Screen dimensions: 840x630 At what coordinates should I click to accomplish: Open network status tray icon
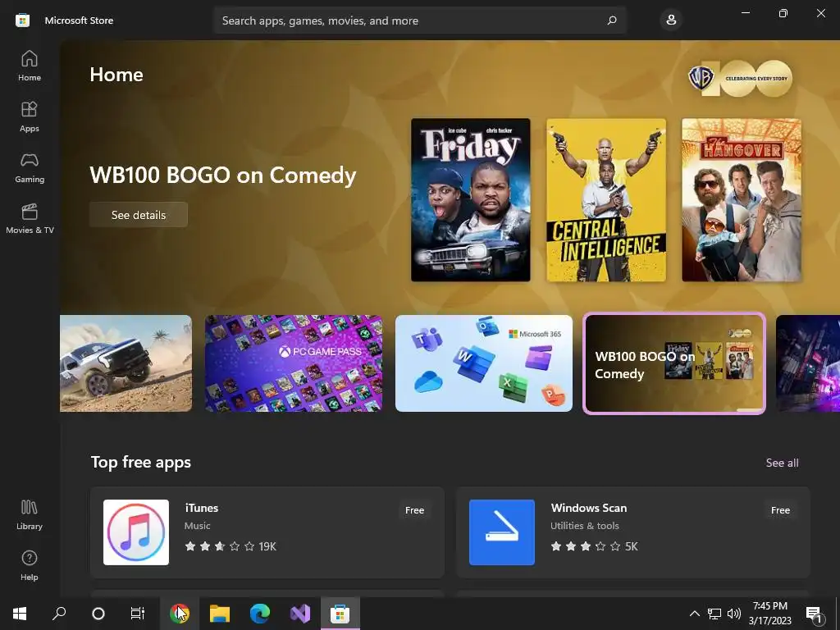click(714, 614)
